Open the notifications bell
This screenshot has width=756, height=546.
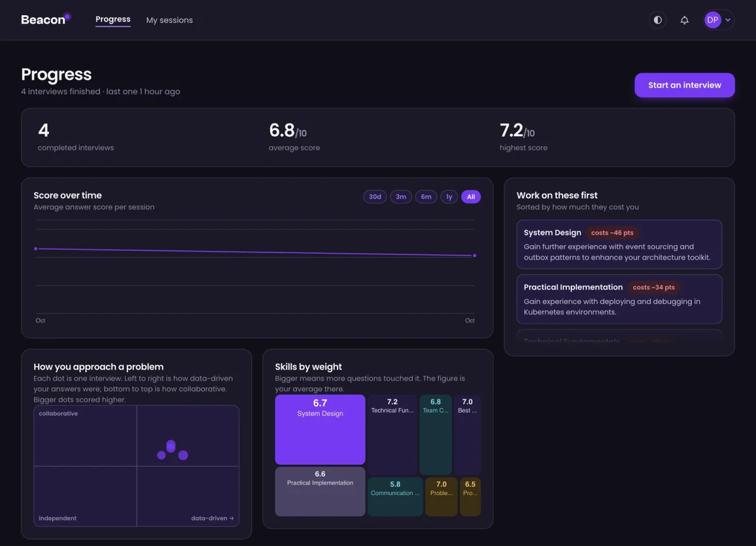tap(685, 20)
